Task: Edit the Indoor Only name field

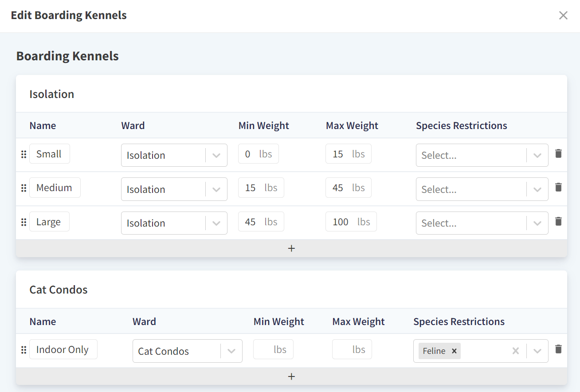Action: tap(63, 349)
